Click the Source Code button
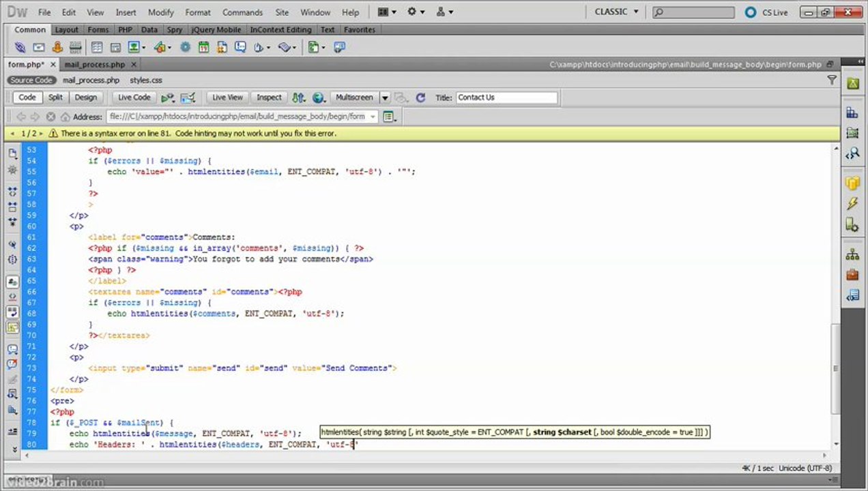This screenshot has width=868, height=491. 31,80
